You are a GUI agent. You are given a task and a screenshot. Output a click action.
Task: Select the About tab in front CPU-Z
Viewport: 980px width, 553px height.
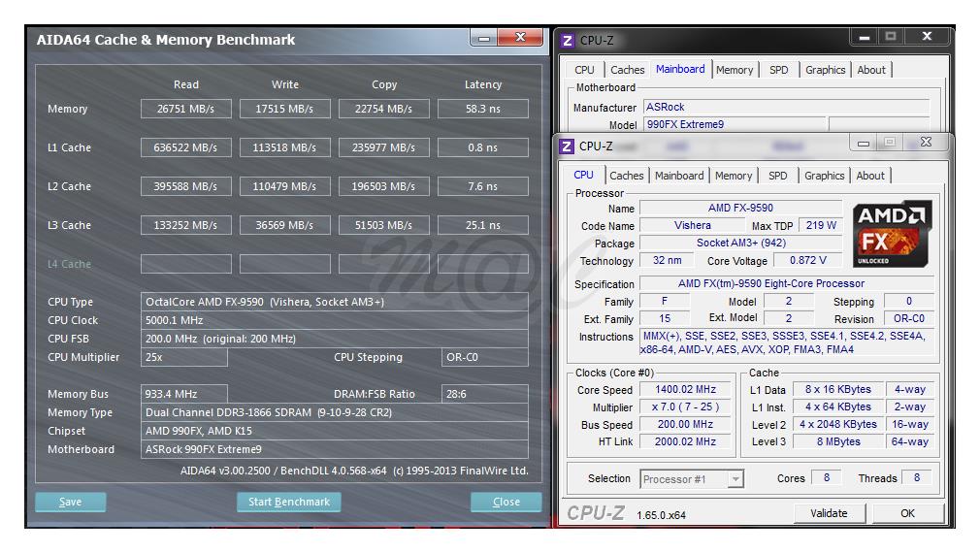(x=870, y=176)
